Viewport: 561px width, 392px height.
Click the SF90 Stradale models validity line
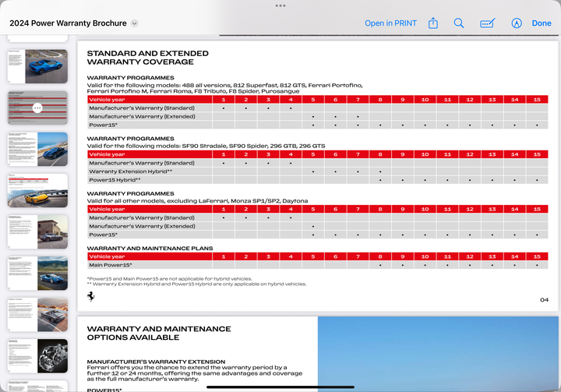click(206, 146)
